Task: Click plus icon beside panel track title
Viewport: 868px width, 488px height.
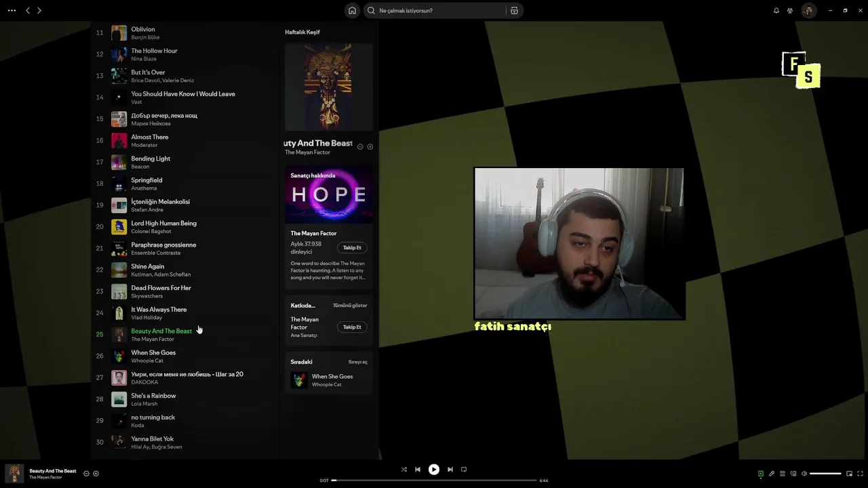Action: pos(370,146)
